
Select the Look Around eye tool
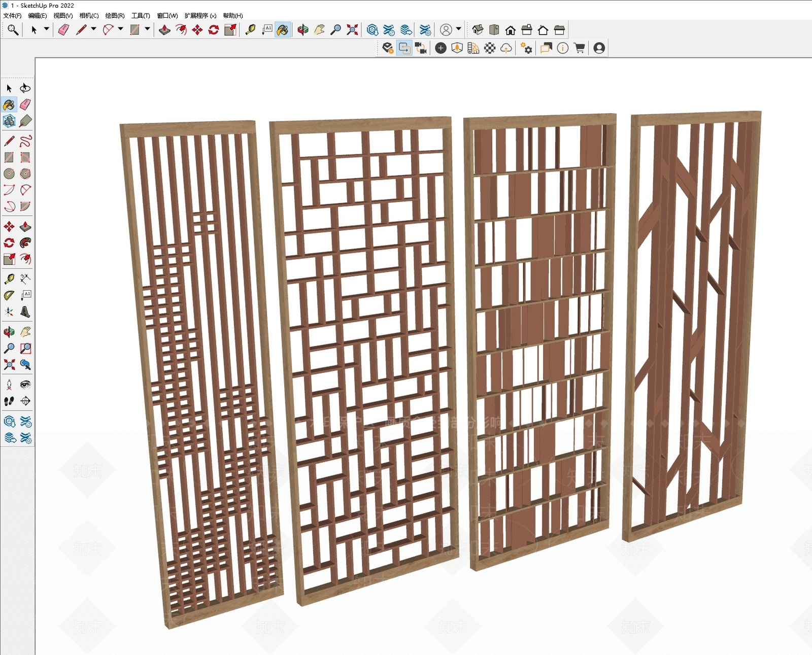coord(25,385)
